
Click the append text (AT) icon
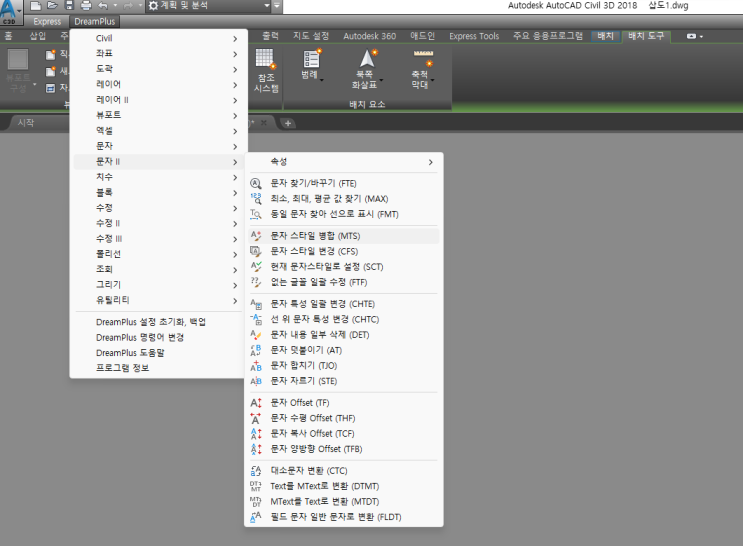pos(256,350)
